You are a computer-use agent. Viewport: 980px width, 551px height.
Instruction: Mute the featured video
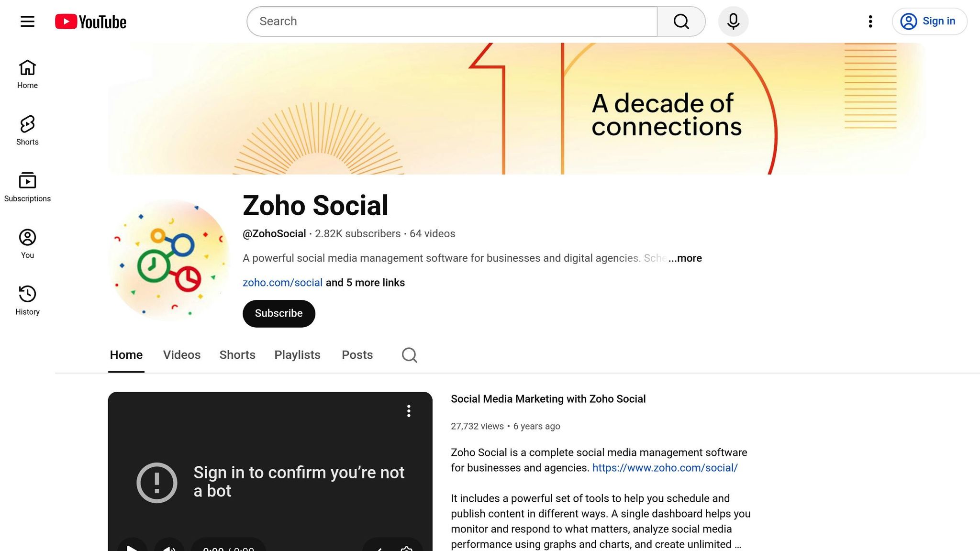(170, 549)
